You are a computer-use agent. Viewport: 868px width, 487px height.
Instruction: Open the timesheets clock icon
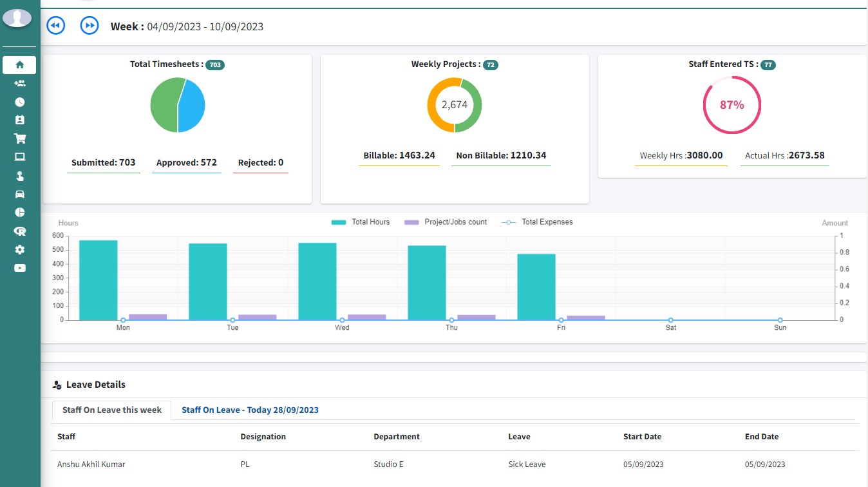(19, 101)
